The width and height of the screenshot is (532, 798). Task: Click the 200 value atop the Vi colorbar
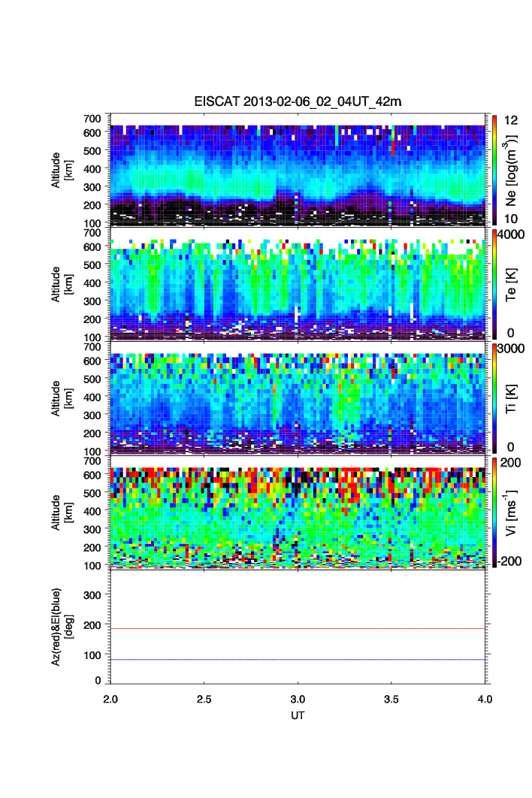click(x=511, y=463)
